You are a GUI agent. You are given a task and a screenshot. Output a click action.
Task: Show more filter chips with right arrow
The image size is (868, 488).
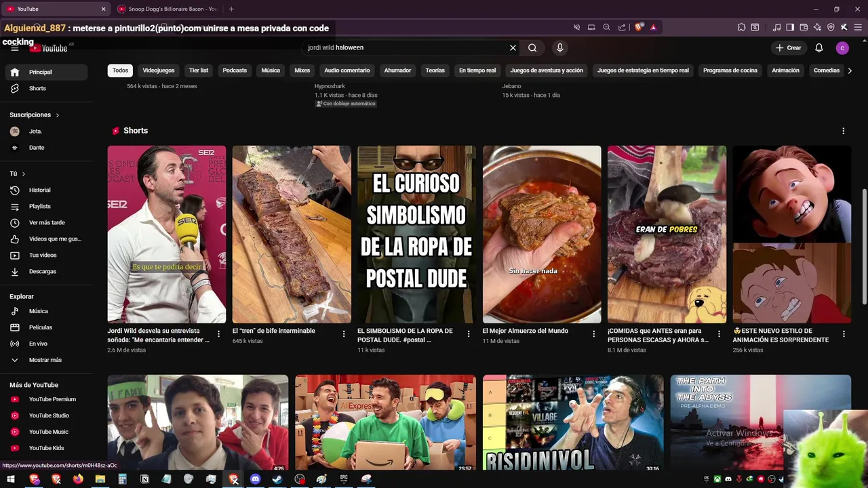click(x=850, y=70)
